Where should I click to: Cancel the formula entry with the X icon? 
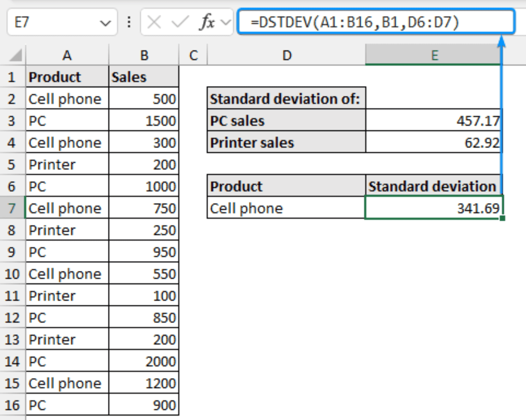pos(154,22)
